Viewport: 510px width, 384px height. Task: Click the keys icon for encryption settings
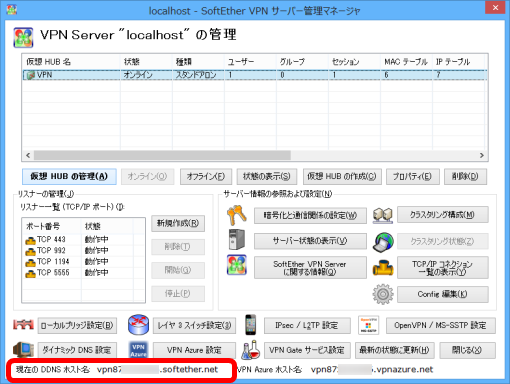(x=237, y=215)
